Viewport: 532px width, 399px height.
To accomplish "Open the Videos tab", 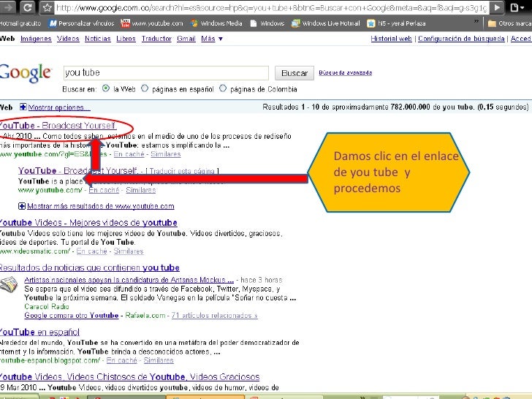I will [68, 39].
